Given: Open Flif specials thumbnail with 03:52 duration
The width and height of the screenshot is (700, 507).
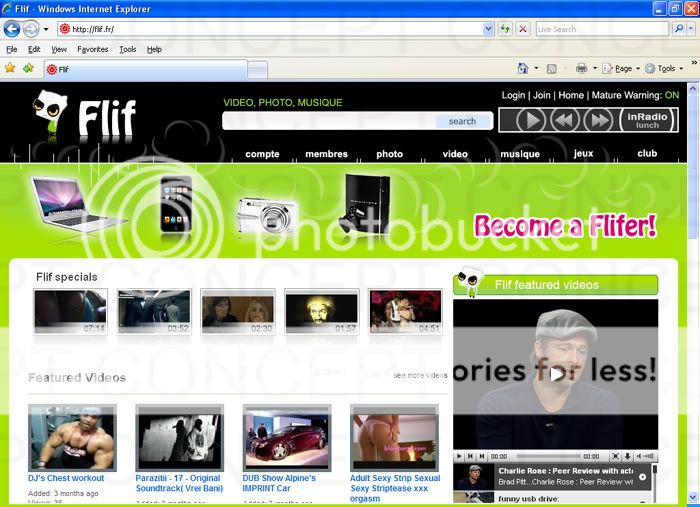Looking at the screenshot, I should pyautogui.click(x=154, y=312).
